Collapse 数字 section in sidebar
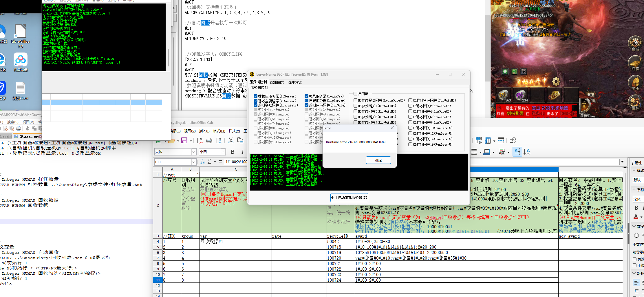 (634, 226)
